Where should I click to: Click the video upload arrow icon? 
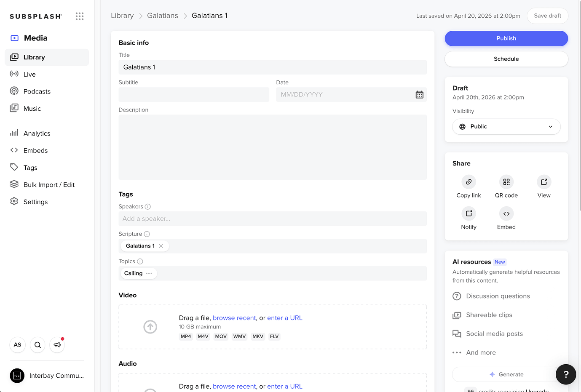pos(150,327)
